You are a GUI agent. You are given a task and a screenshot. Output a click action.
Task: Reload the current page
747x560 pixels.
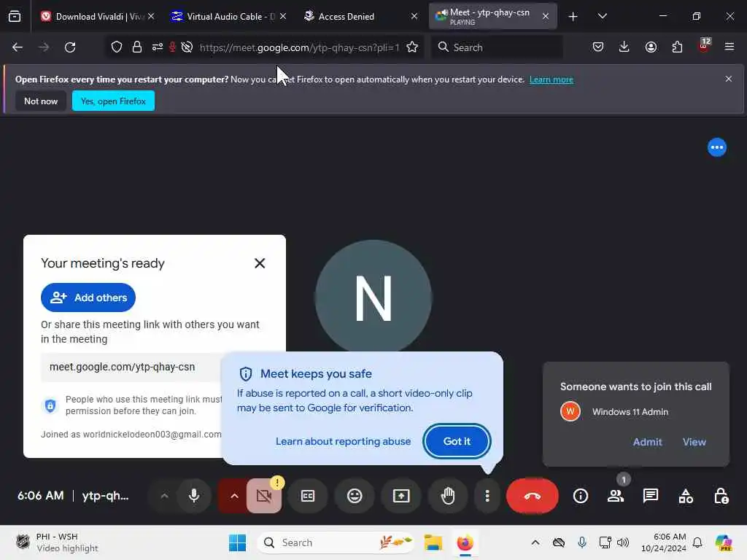tap(70, 47)
